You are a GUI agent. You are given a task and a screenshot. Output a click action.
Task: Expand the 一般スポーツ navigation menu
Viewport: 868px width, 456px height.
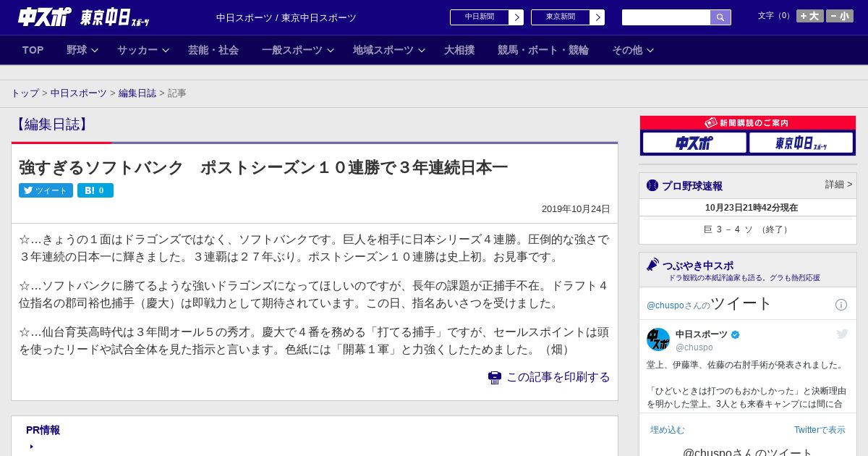(x=298, y=50)
